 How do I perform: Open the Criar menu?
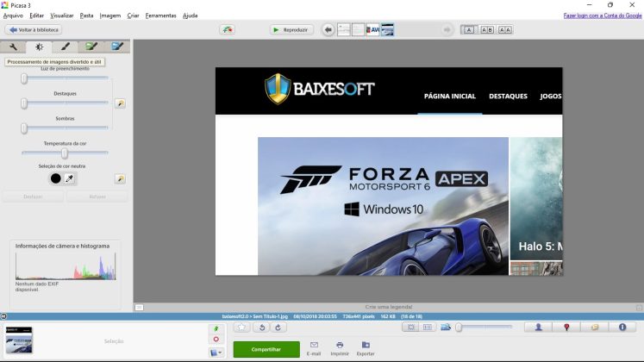point(133,16)
